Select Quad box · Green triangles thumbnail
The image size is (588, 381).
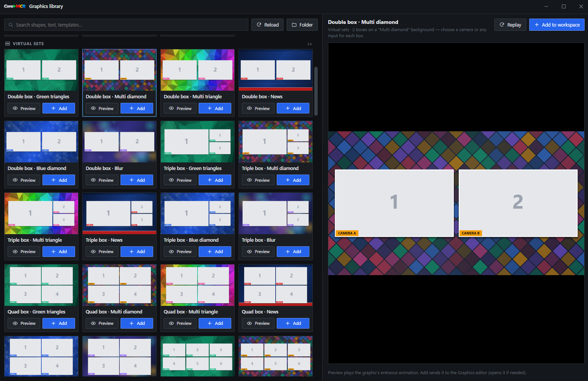[x=41, y=285]
